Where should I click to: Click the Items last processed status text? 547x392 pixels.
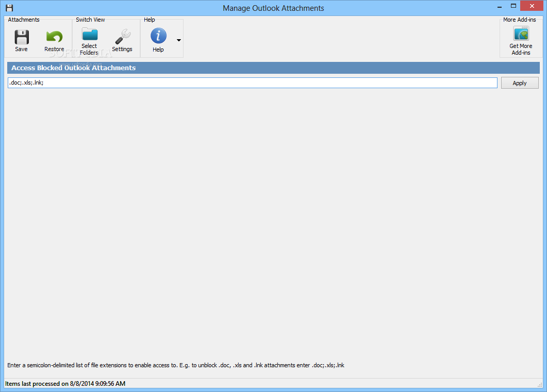(x=65, y=384)
